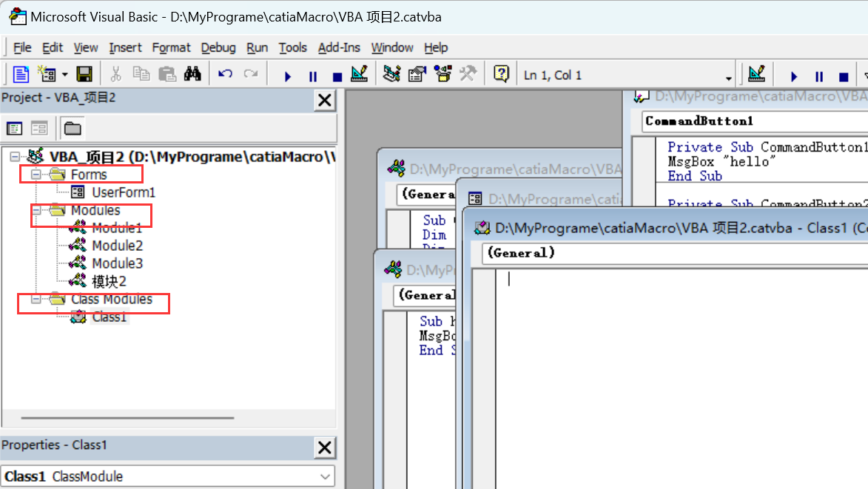Collapse the Class Modules folder

click(x=36, y=299)
